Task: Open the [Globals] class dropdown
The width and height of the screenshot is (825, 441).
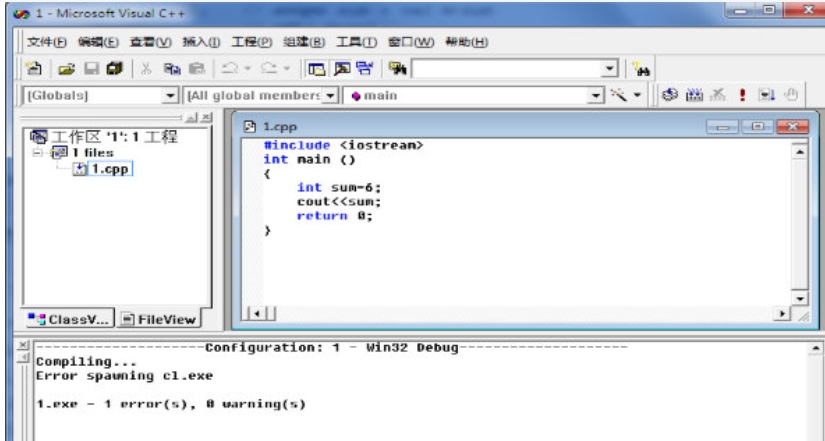Action: pyautogui.click(x=170, y=96)
